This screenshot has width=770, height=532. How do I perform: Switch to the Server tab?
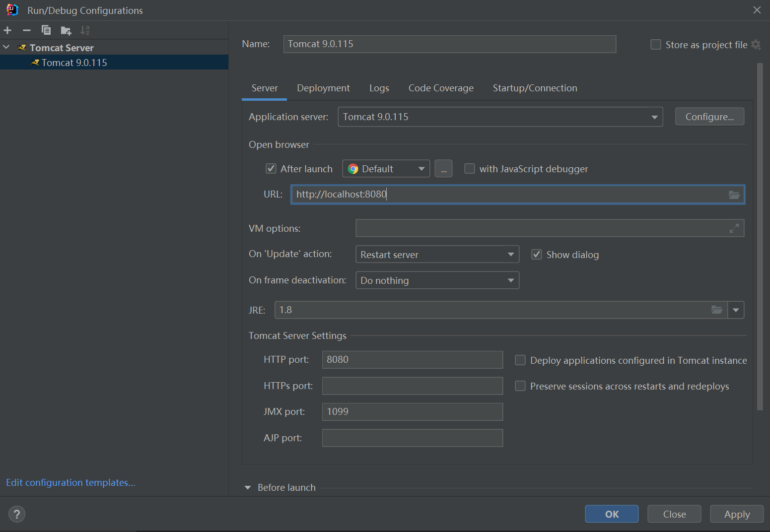pyautogui.click(x=265, y=88)
